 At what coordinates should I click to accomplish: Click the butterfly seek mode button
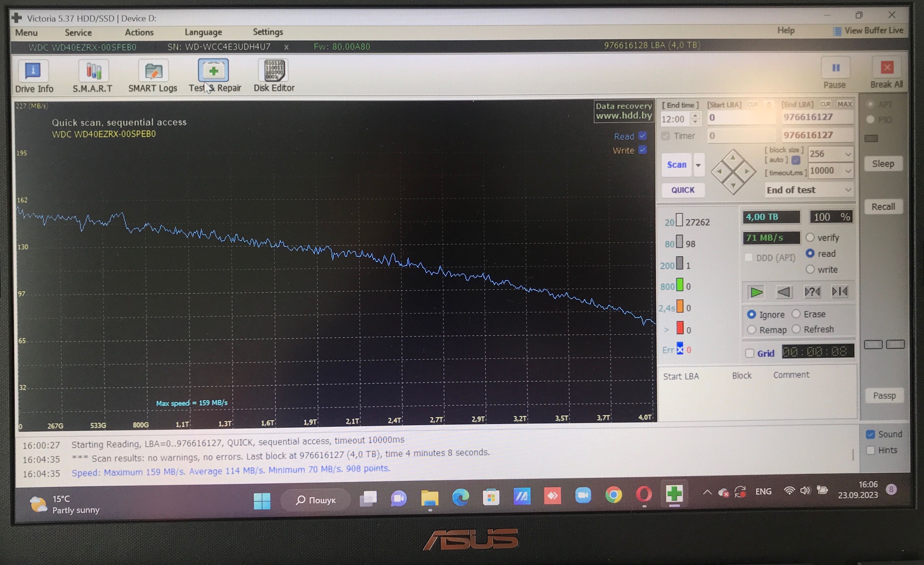pyautogui.click(x=840, y=292)
